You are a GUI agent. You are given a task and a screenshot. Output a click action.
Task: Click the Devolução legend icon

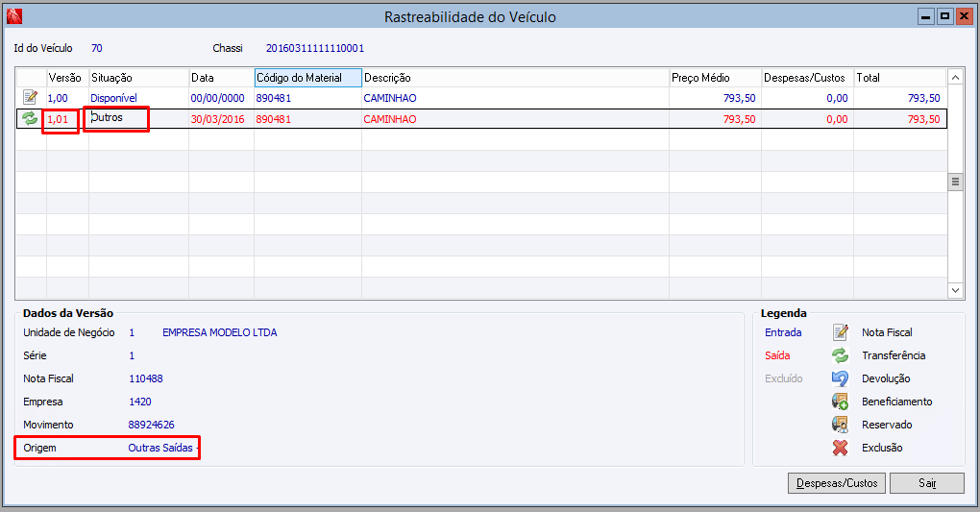point(841,378)
